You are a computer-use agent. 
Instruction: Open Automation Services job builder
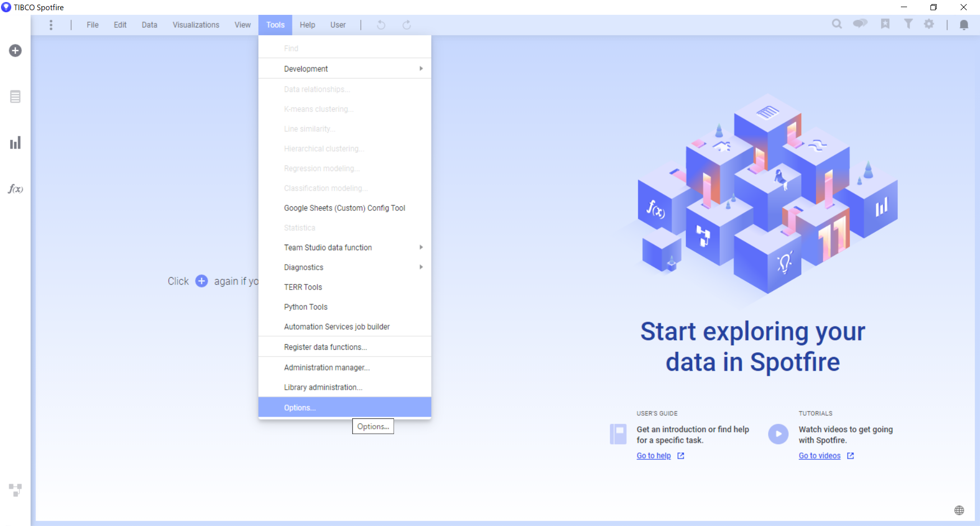[345, 327]
